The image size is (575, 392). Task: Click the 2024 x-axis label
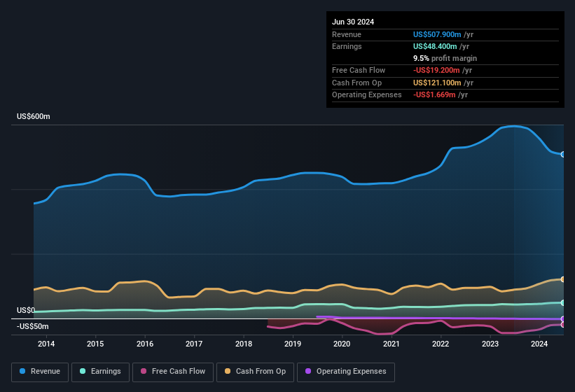539,344
